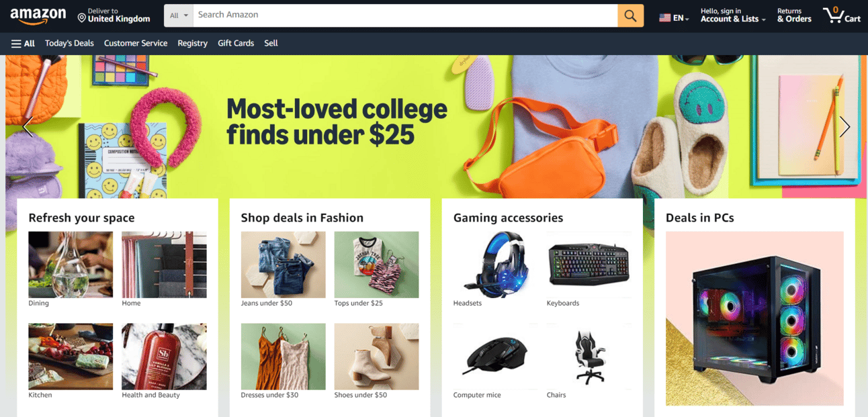Open the Jeans under $50 thumbnail
This screenshot has height=417, width=868.
tap(283, 265)
